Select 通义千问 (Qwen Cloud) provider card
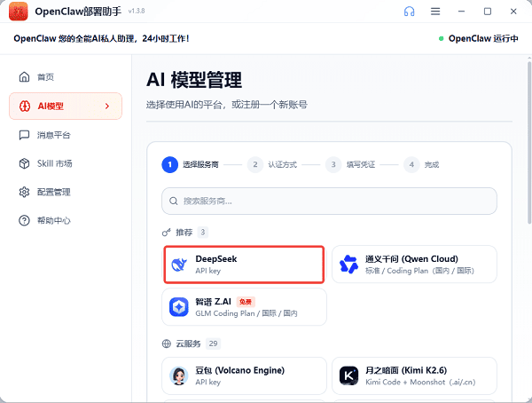Screen dimensions: 532x403 click(414, 265)
